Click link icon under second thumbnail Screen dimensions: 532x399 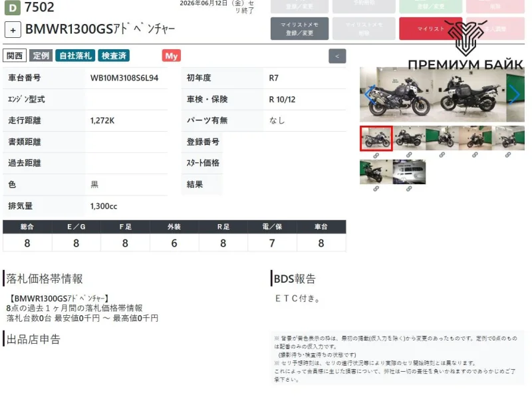409,155
